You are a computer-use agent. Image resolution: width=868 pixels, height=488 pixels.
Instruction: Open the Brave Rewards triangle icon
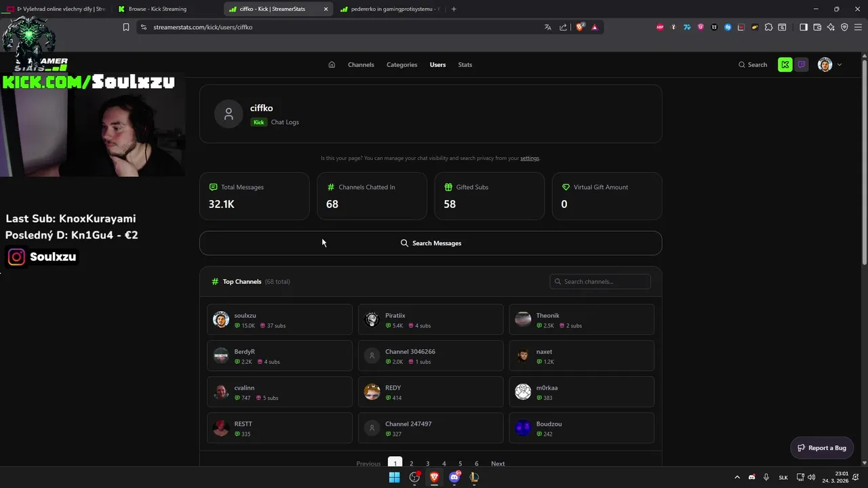coord(595,27)
